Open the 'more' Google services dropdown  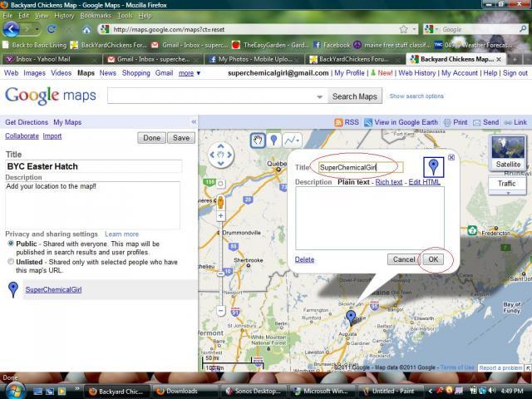[x=190, y=73]
